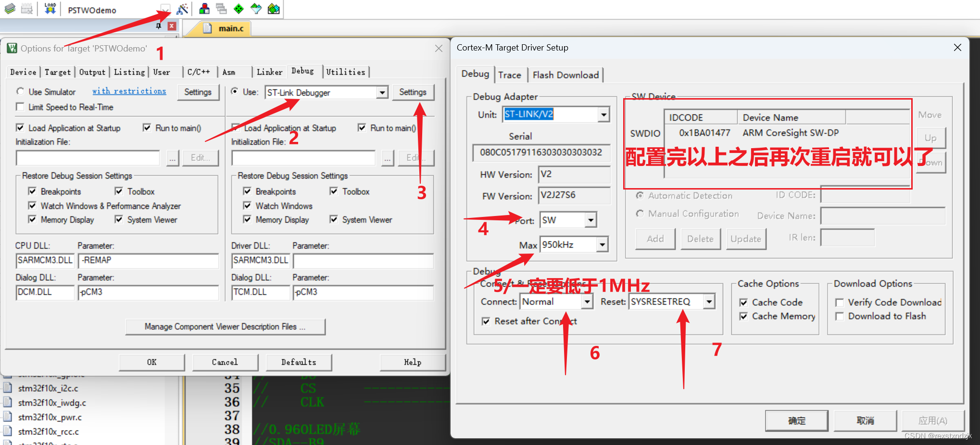Image resolution: width=980 pixels, height=445 pixels.
Task: Click the Functions window funnel icon
Action: point(256,9)
